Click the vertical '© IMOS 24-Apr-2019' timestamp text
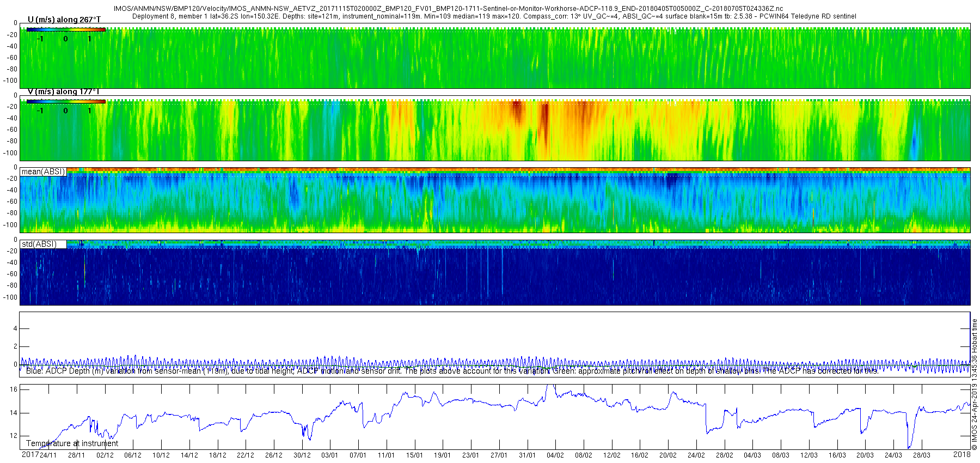 point(975,384)
